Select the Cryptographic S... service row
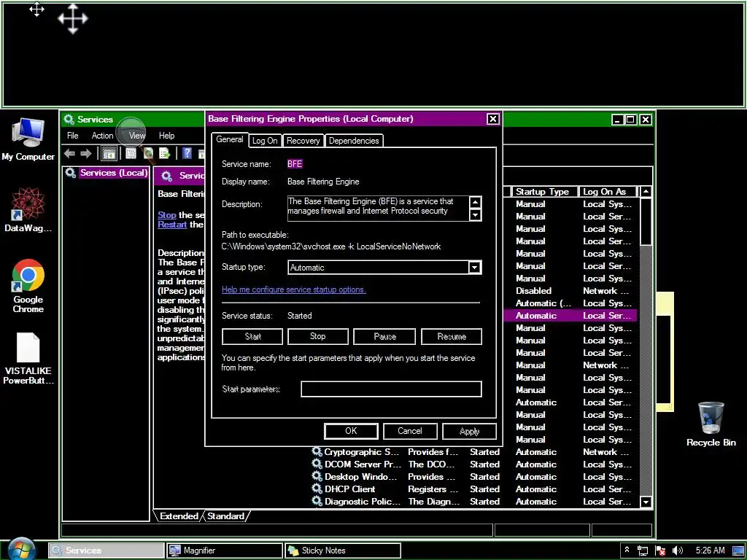The height and width of the screenshot is (560, 747). [x=474, y=451]
